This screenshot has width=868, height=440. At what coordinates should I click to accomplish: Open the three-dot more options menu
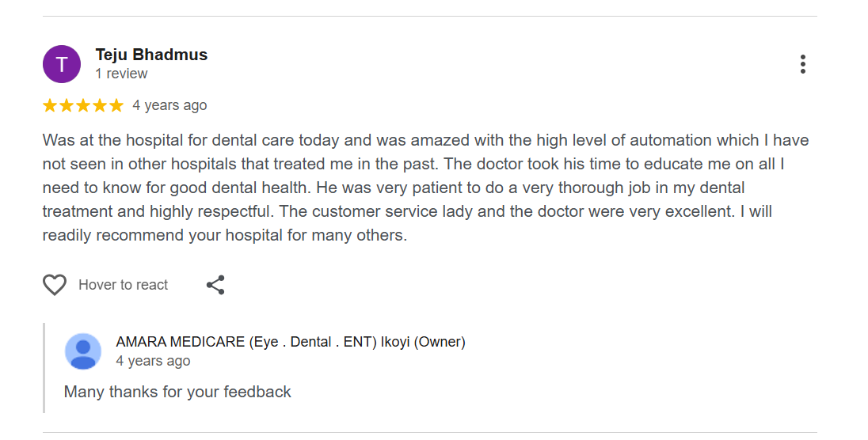point(802,64)
